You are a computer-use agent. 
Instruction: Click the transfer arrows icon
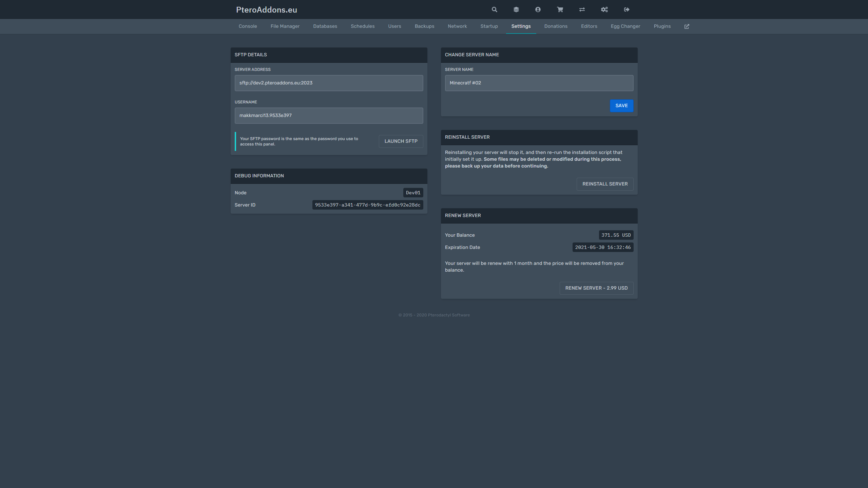582,9
